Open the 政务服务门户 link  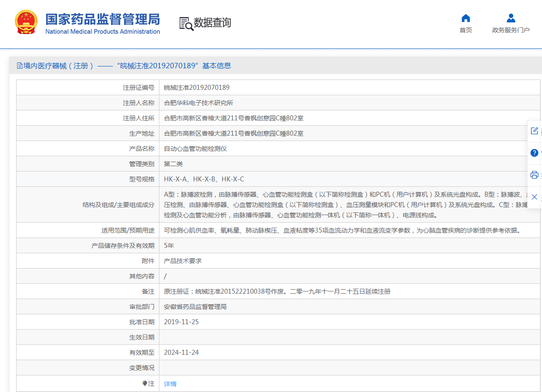(511, 30)
